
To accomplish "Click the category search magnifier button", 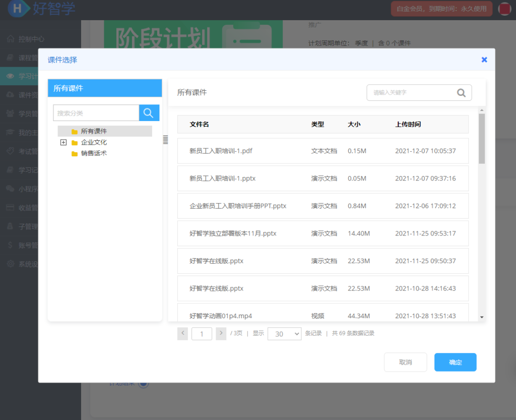I will point(149,113).
